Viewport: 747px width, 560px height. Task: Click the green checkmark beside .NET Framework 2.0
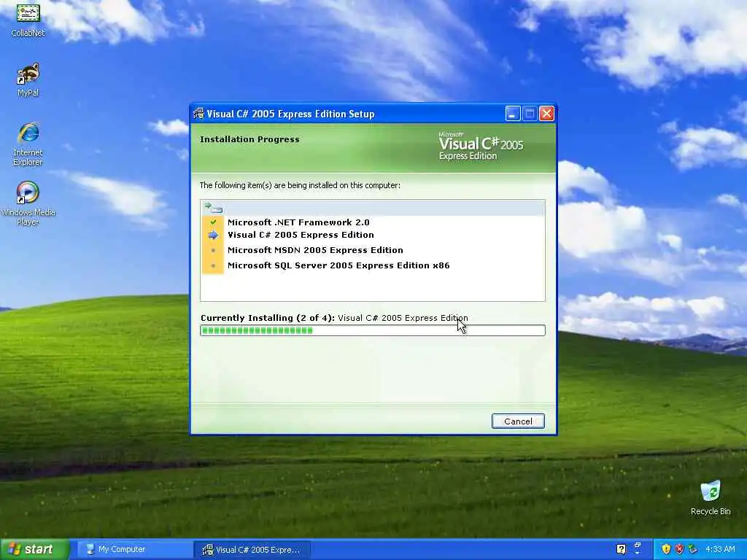[213, 222]
